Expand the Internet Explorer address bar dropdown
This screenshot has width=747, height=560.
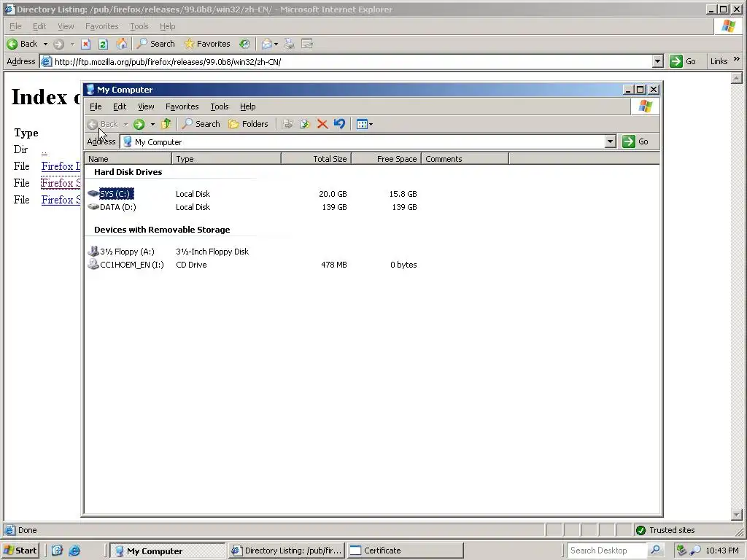click(x=657, y=61)
